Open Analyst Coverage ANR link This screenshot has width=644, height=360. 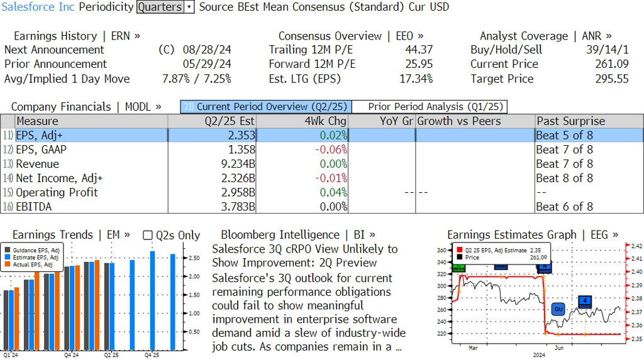(545, 36)
